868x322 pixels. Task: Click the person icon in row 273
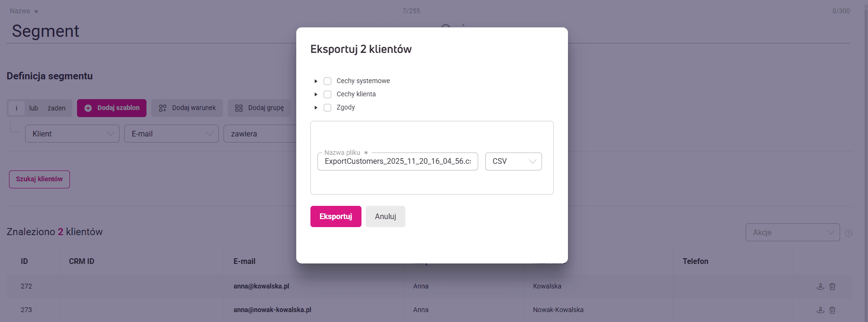pyautogui.click(x=820, y=310)
